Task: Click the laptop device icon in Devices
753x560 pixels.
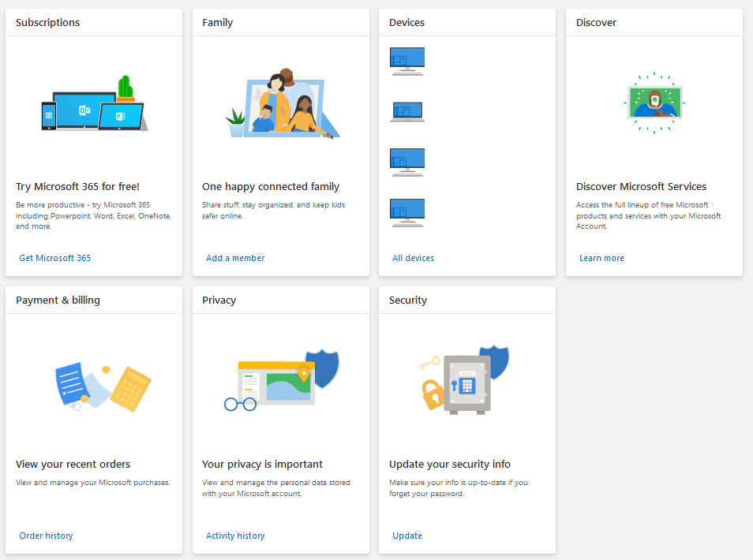Action: 407,112
